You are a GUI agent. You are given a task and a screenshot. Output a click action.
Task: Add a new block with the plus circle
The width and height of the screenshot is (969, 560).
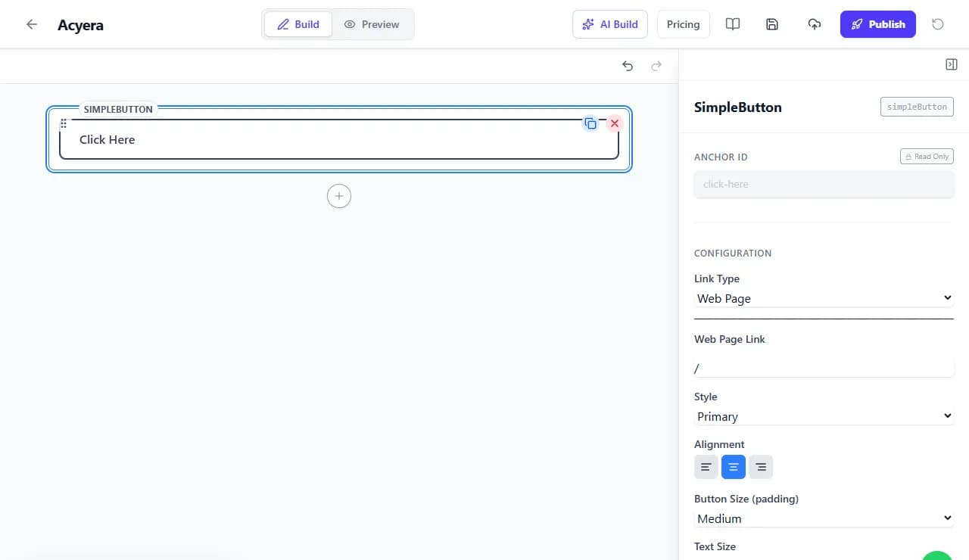coord(339,196)
